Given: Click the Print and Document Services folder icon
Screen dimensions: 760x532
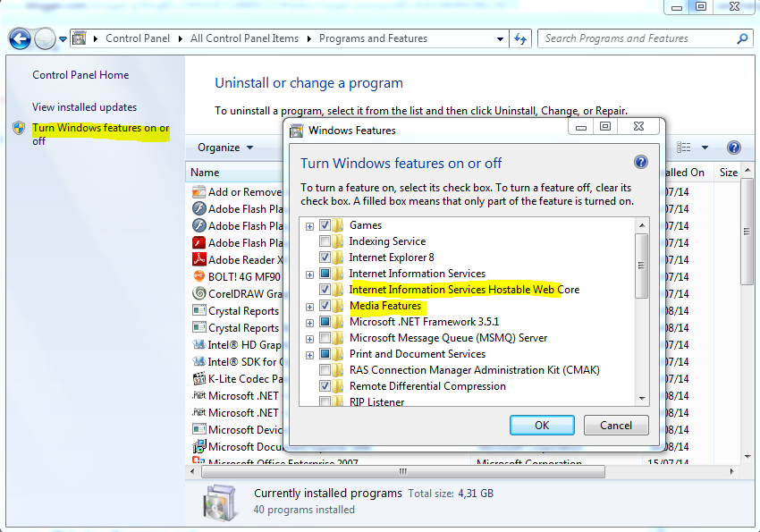Looking at the screenshot, I should pyautogui.click(x=338, y=354).
